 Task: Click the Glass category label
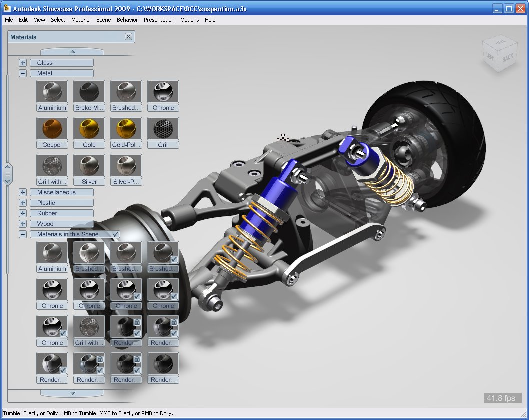pyautogui.click(x=62, y=63)
